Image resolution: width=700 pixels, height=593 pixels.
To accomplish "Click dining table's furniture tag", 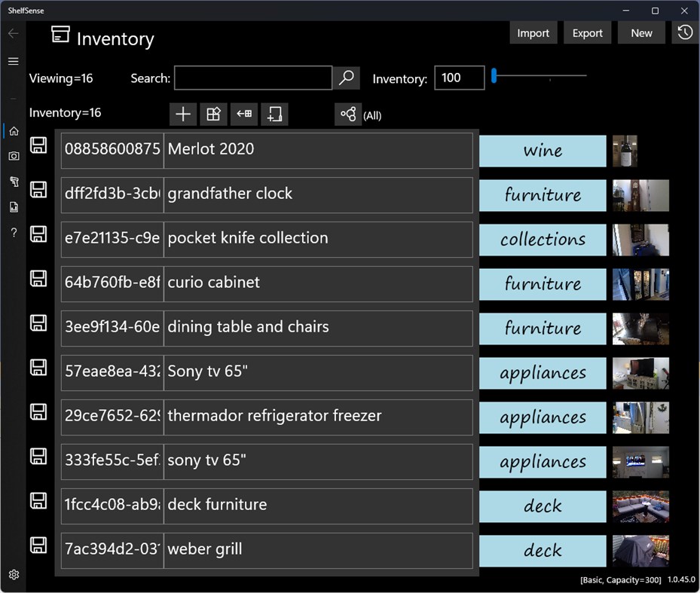I will (543, 329).
